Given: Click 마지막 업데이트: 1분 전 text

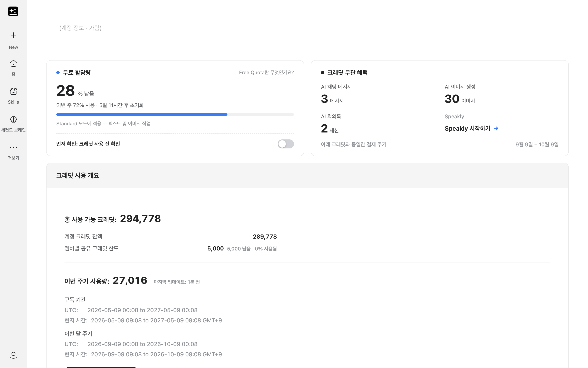Looking at the screenshot, I should coord(177,282).
